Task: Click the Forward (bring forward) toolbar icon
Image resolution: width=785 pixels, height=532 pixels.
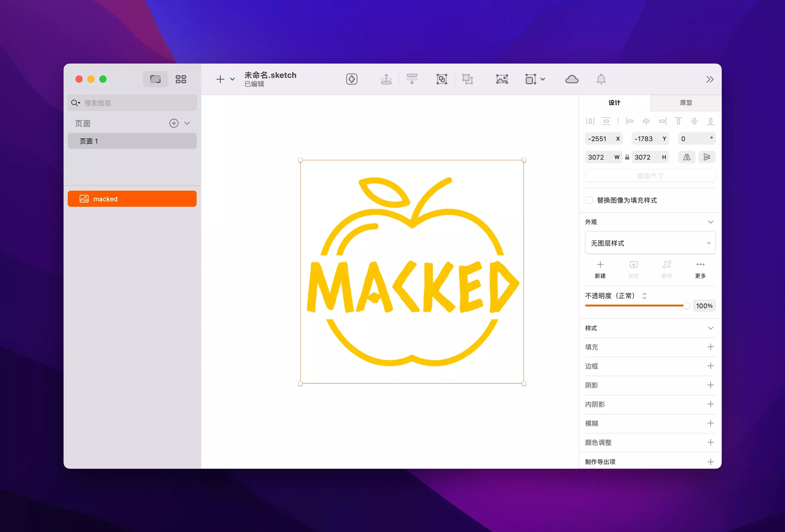Action: coord(386,79)
